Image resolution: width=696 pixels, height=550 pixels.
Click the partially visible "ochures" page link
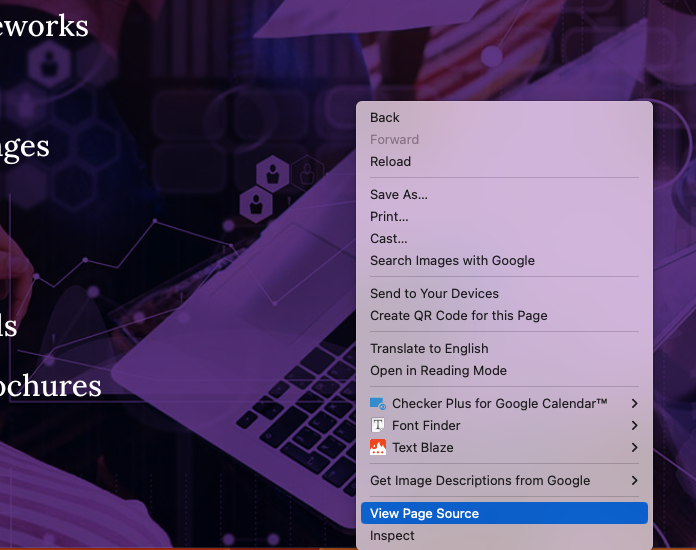pyautogui.click(x=50, y=386)
